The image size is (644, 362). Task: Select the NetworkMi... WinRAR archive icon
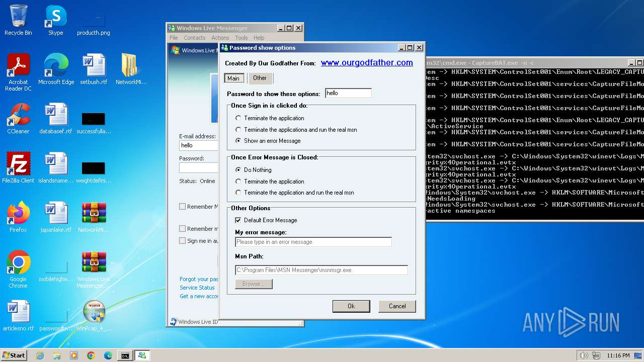point(94,217)
